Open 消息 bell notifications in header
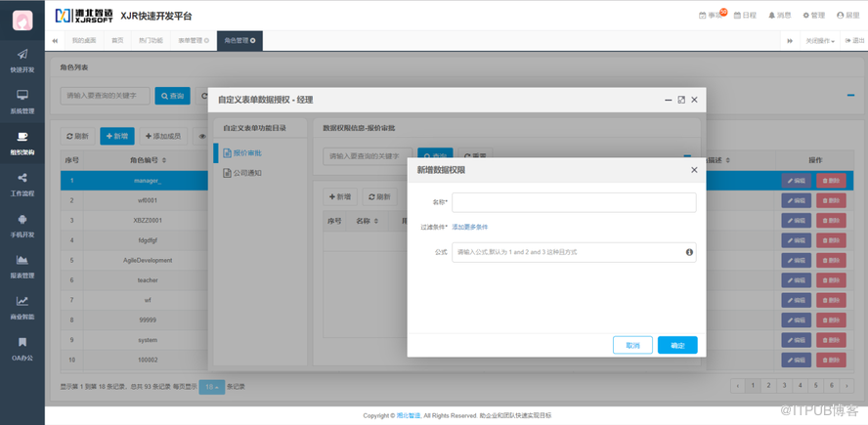Image resolution: width=868 pixels, height=425 pixels. click(779, 16)
